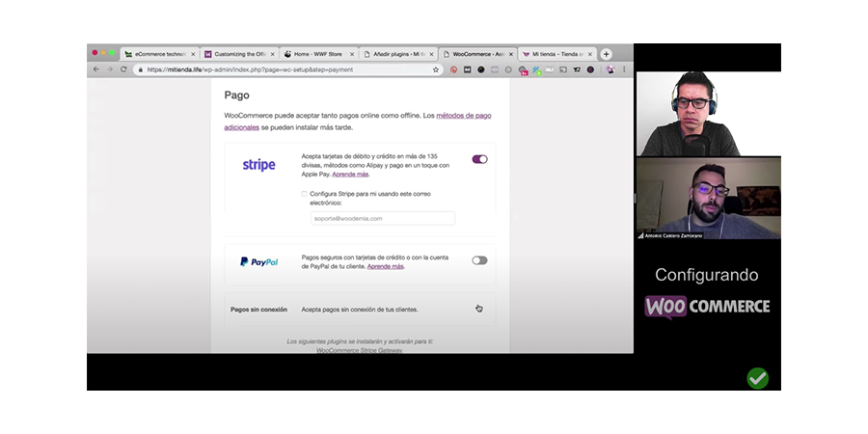Click the PayPal logo

point(258,261)
